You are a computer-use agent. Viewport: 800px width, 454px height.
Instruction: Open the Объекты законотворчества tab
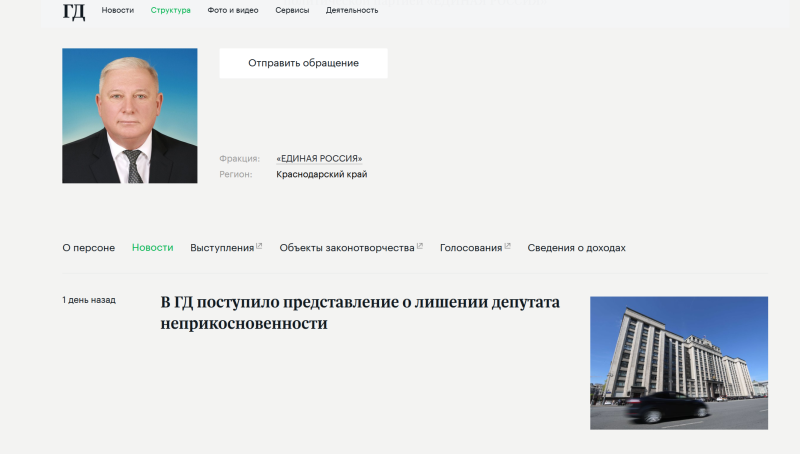[346, 248]
